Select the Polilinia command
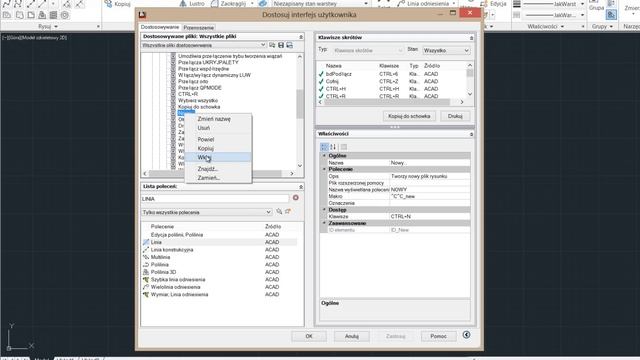The height and width of the screenshot is (360, 640). click(x=219, y=264)
